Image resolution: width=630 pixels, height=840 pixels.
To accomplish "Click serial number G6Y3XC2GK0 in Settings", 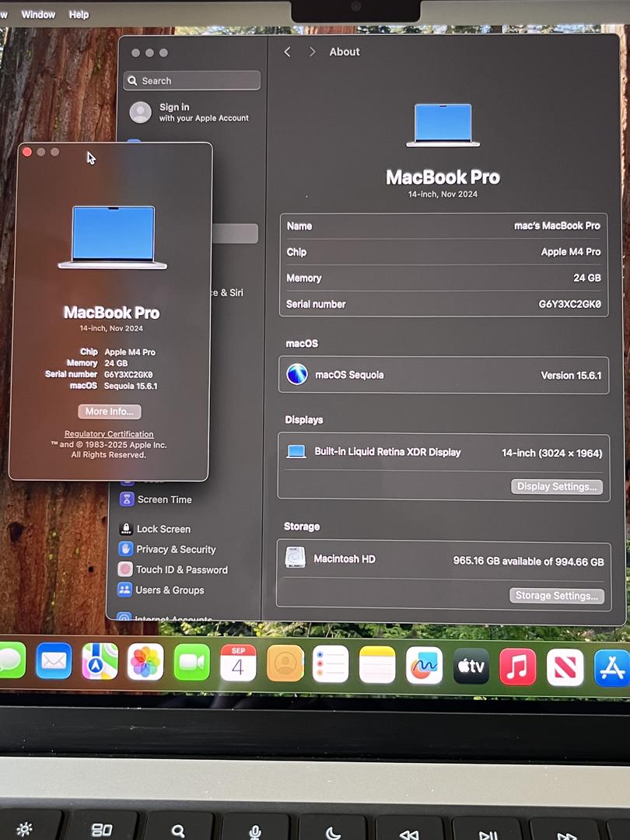I will coord(569,304).
